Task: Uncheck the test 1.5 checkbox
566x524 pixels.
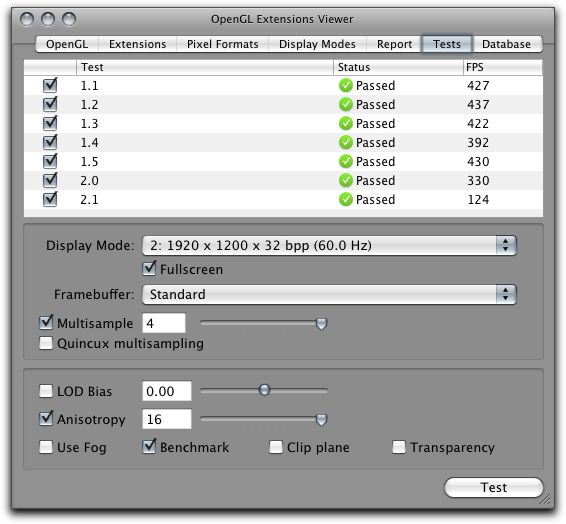Action: click(50, 161)
